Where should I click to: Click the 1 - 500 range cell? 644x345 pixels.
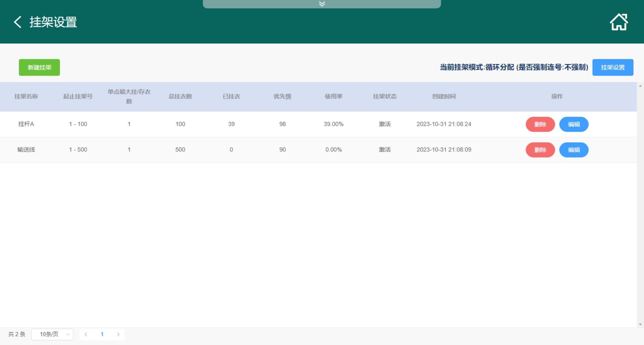(78, 149)
